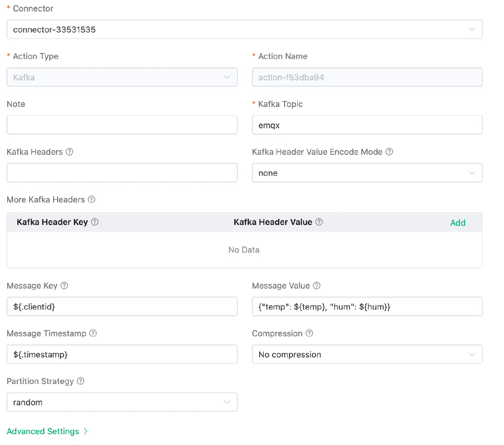The height and width of the screenshot is (445, 504).
Task: Click Add to insert a Kafka header row
Action: coord(458,223)
